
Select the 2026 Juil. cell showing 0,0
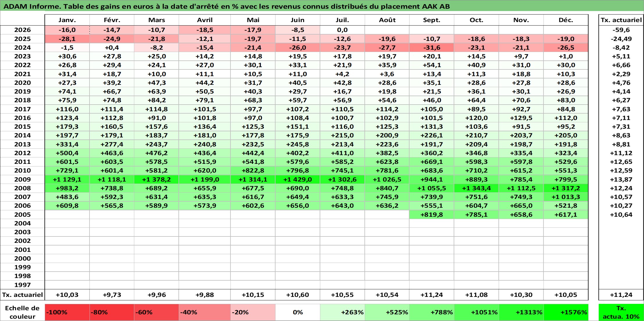[342, 30]
